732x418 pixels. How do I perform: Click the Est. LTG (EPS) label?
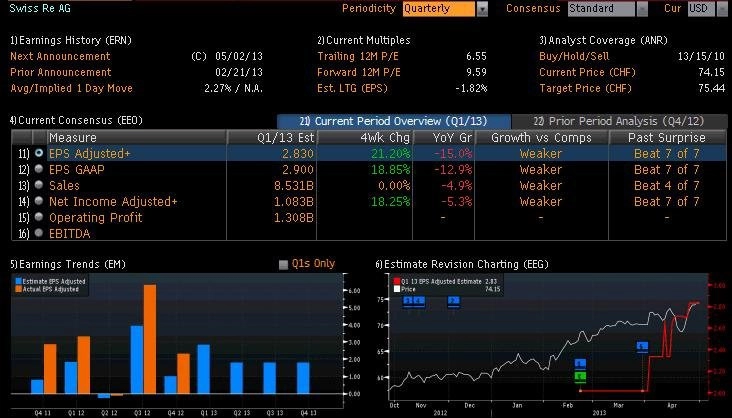click(352, 88)
